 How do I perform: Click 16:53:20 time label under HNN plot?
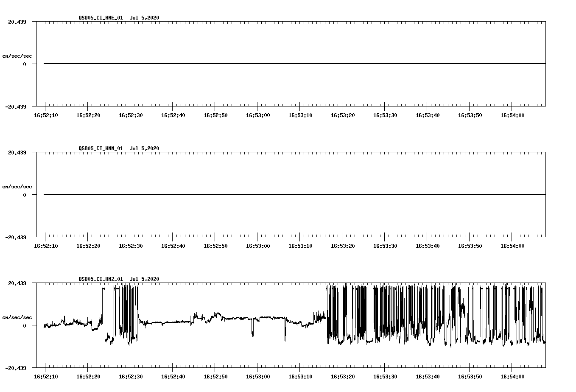click(x=343, y=246)
